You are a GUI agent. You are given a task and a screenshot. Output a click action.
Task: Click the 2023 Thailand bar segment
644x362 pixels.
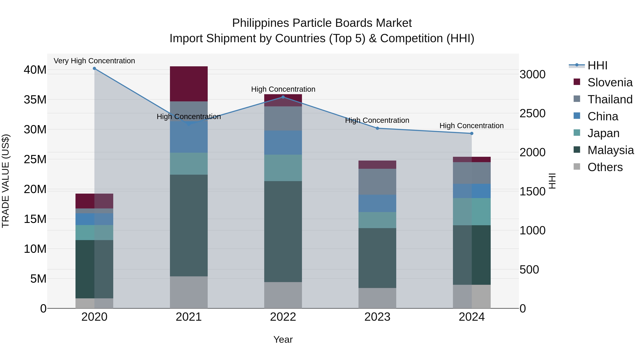click(377, 182)
